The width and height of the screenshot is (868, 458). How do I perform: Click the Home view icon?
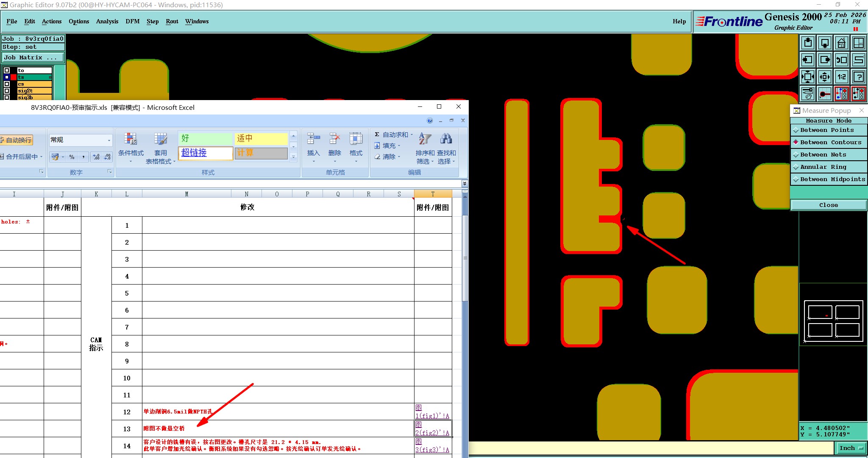pos(841,43)
